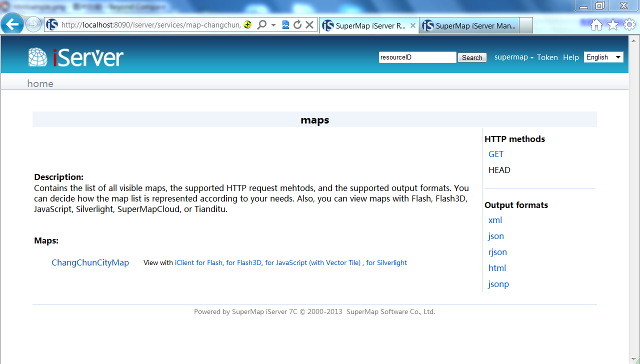Screen dimensions: 640x364
Task: Open the browser Home icon
Action: pos(596,25)
